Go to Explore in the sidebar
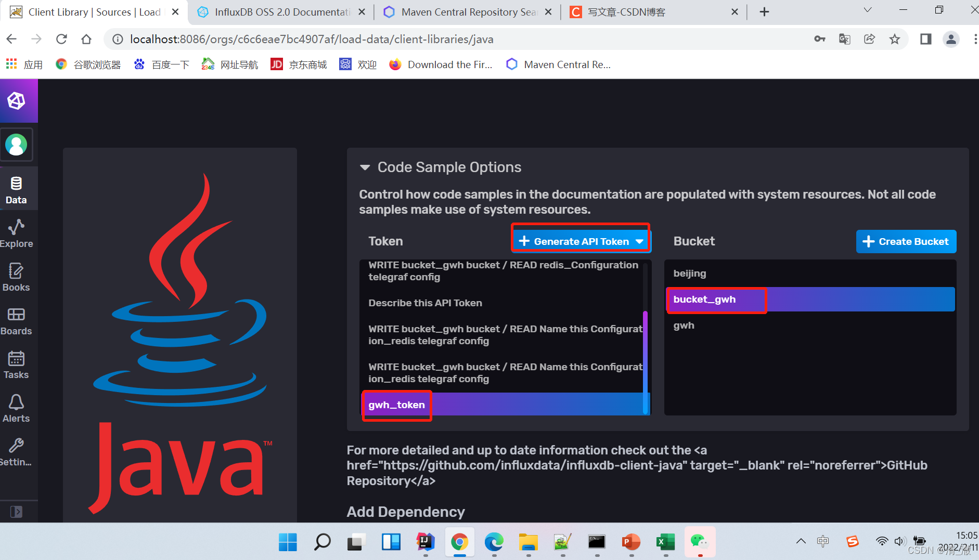The height and width of the screenshot is (560, 979). tap(16, 233)
